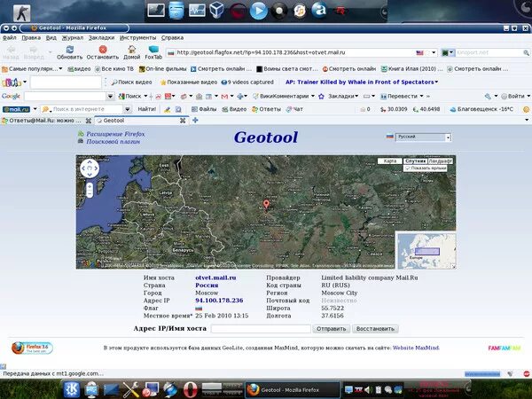532x399 pixels.
Task: Click the Counter-Strike desktop icon
Action: pyautogui.click(x=21, y=13)
